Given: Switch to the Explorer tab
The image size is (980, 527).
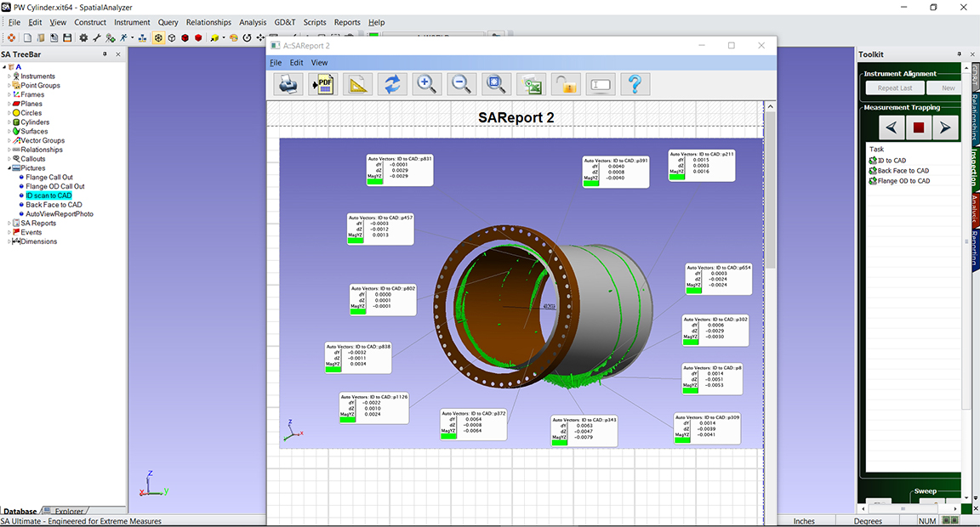Looking at the screenshot, I should pyautogui.click(x=69, y=512).
